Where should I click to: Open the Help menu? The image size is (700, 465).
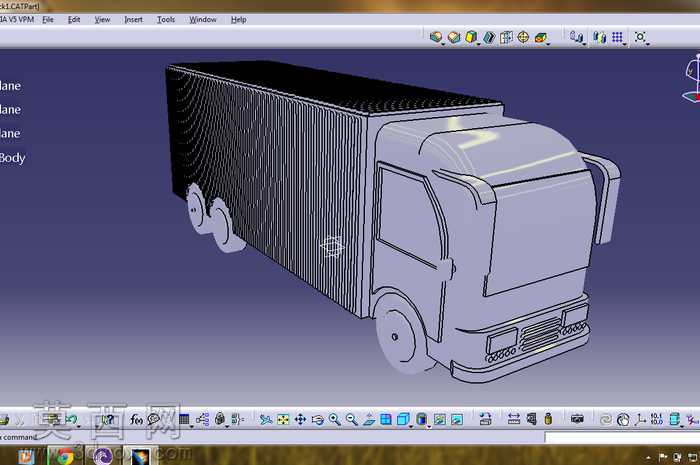click(x=238, y=20)
